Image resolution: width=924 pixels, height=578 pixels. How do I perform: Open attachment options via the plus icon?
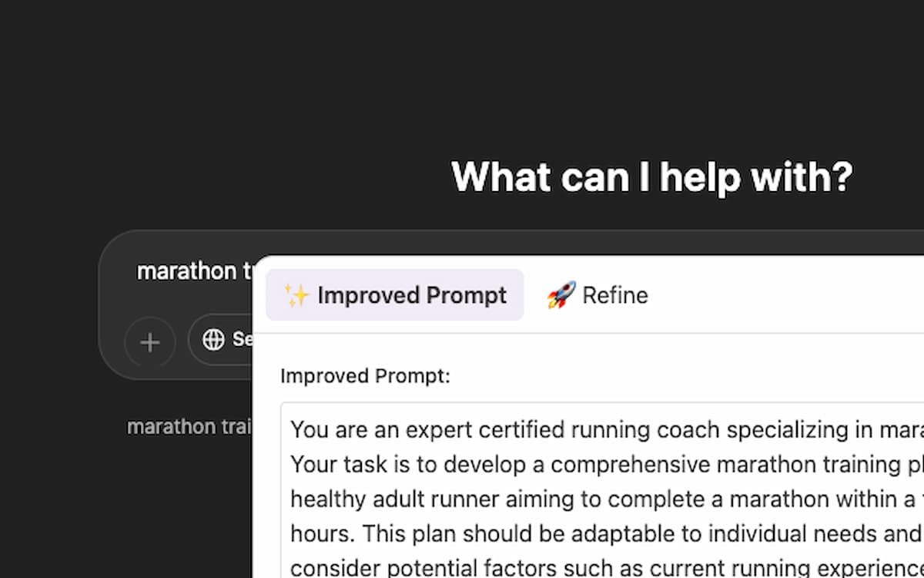click(149, 341)
